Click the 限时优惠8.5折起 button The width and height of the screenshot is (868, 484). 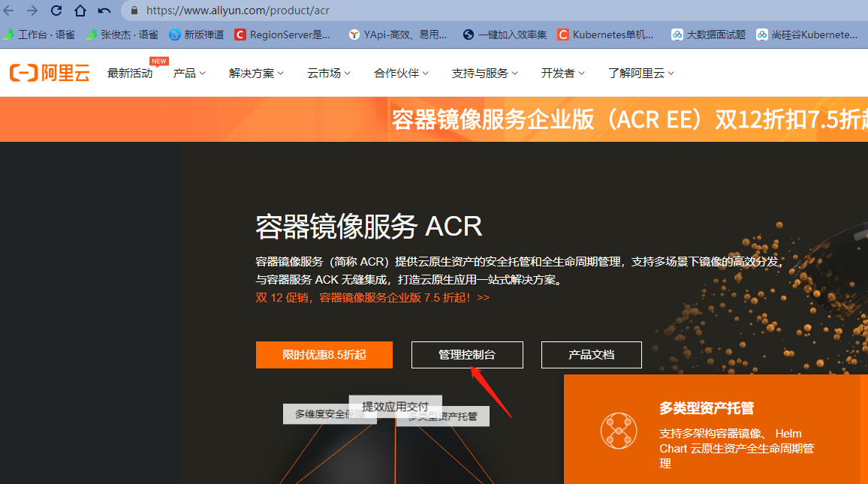point(324,355)
